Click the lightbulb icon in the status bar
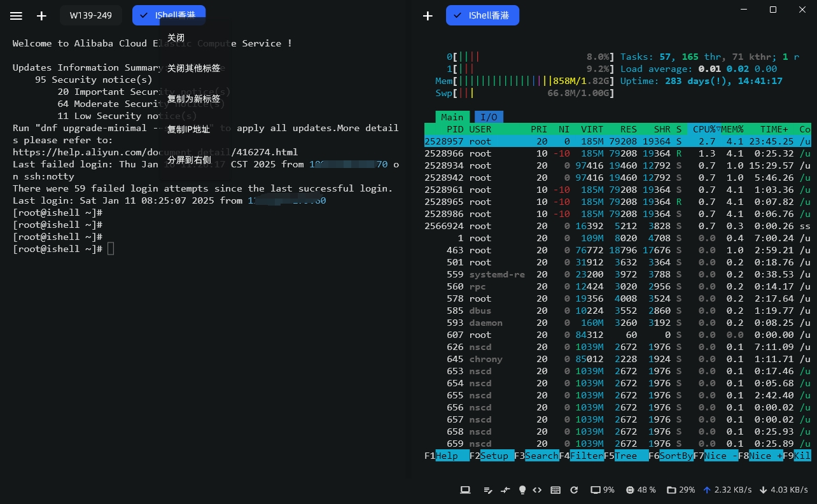817x504 pixels. pyautogui.click(x=522, y=490)
